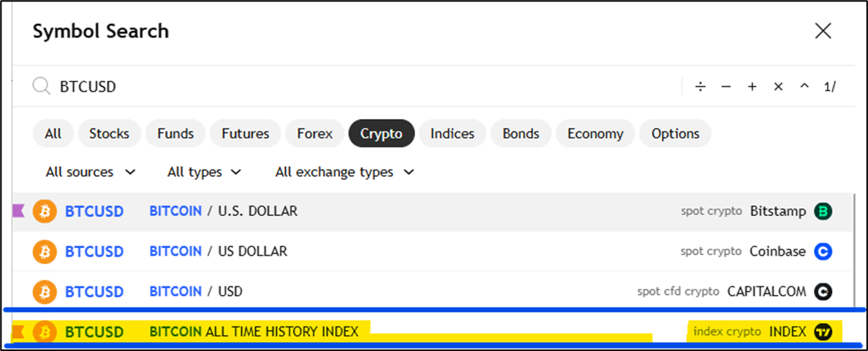Viewport: 868px width, 351px height.
Task: Click the CAPITALCOM exchange logo icon
Action: (823, 292)
